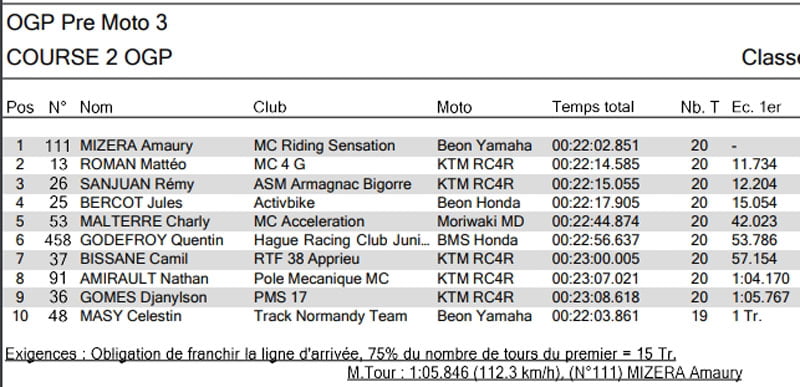Screen dimensions: 800x387
Task: Select Hague Racing Club Juni… cell
Action: click(342, 240)
